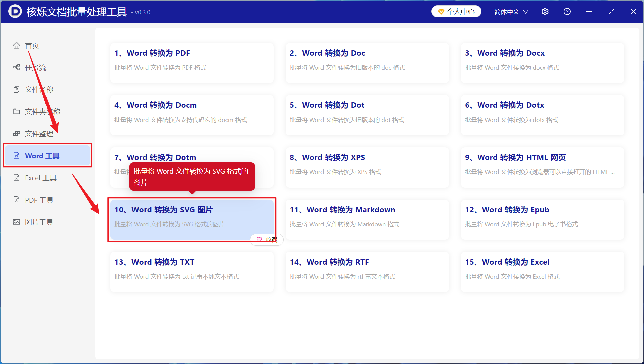Click the organize icon beside 文件整理
Image resolution: width=644 pixels, height=364 pixels.
[x=16, y=134]
